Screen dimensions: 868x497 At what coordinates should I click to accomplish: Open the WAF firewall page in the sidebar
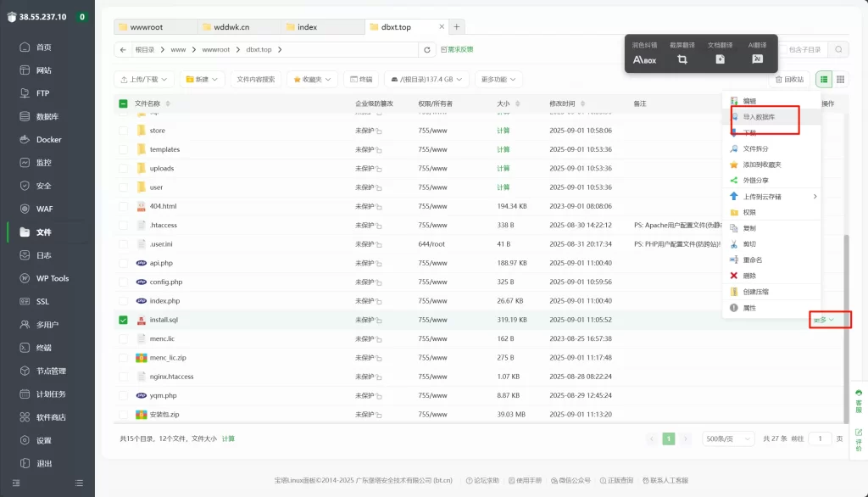[44, 209]
